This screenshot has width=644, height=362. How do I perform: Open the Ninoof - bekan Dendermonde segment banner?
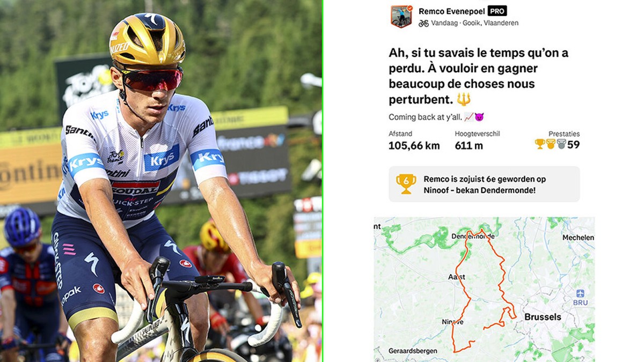484,184
